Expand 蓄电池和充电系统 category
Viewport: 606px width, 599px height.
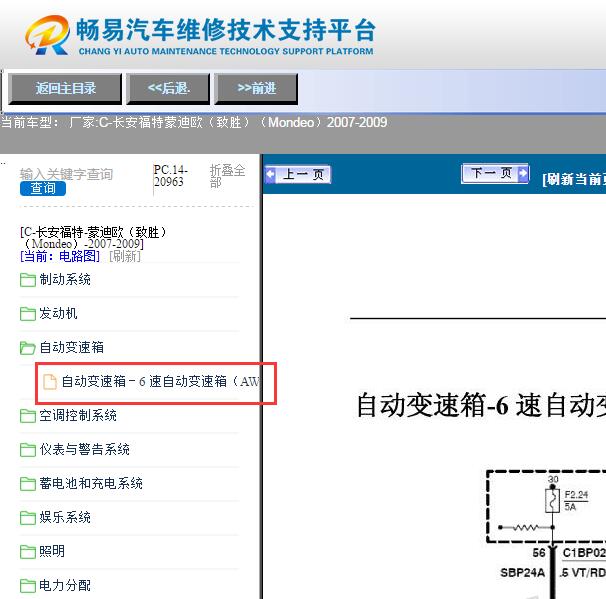(91, 483)
